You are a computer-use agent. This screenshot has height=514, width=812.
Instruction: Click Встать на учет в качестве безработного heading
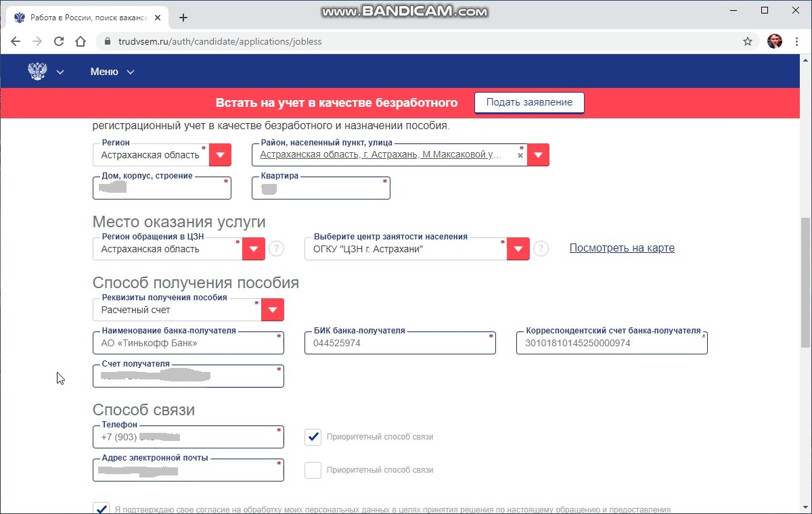click(x=336, y=103)
